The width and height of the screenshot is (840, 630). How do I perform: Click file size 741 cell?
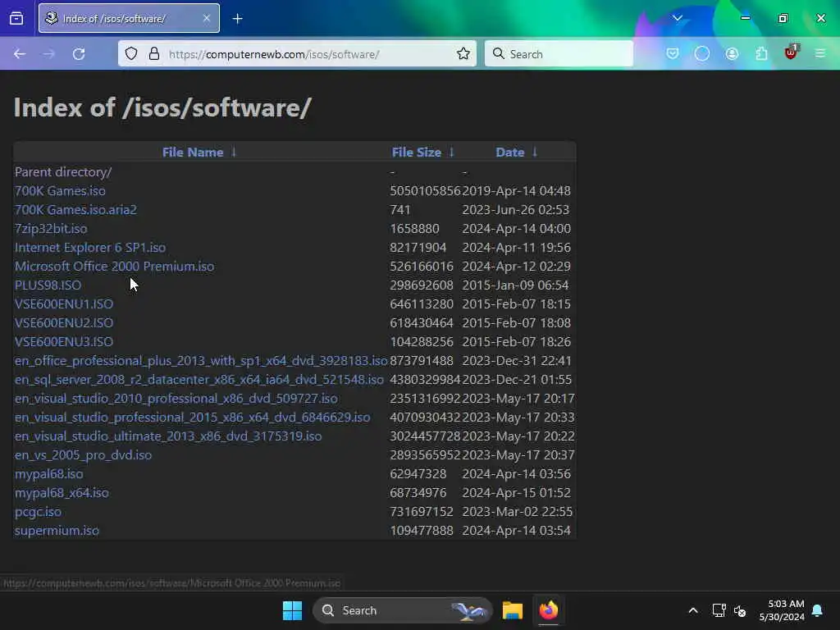[400, 209]
